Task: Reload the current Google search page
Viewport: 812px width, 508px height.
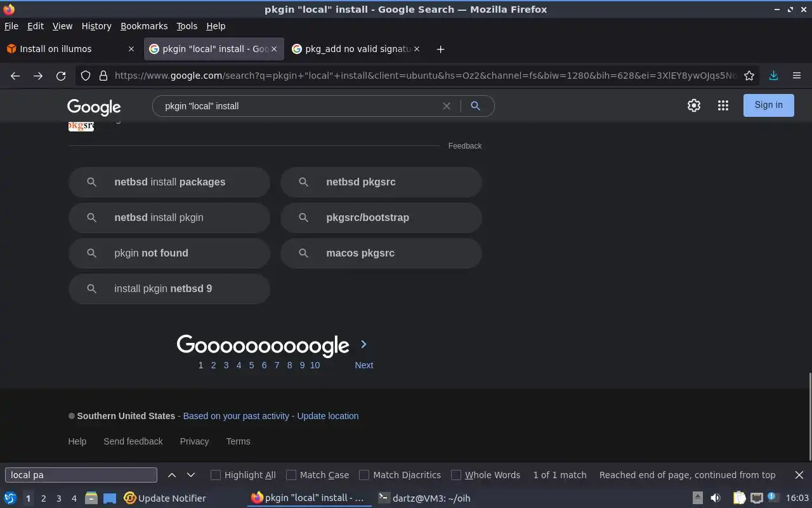Action: (x=61, y=76)
